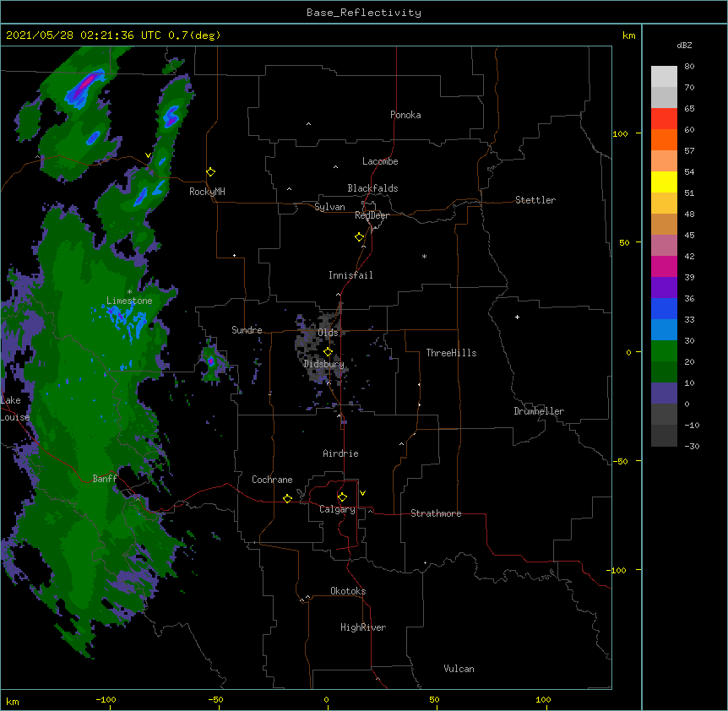
Task: Click the yellow diamond marker beside RockyMH
Action: click(x=211, y=171)
